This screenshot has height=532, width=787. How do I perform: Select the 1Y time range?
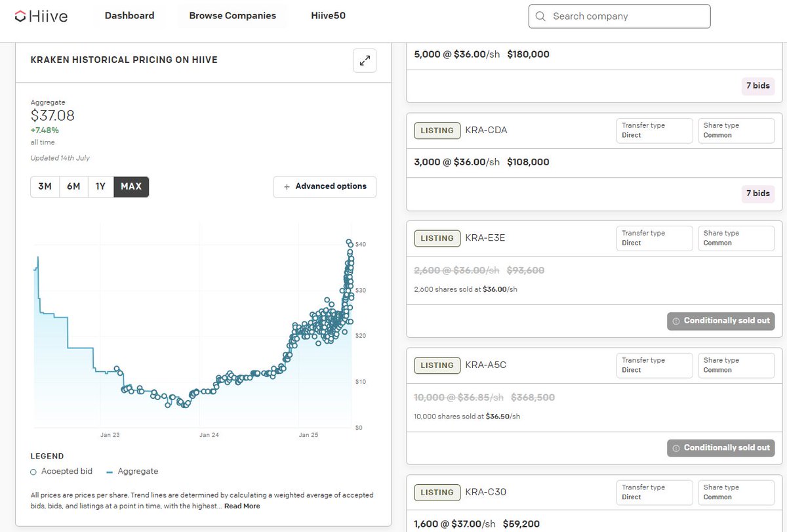click(100, 186)
